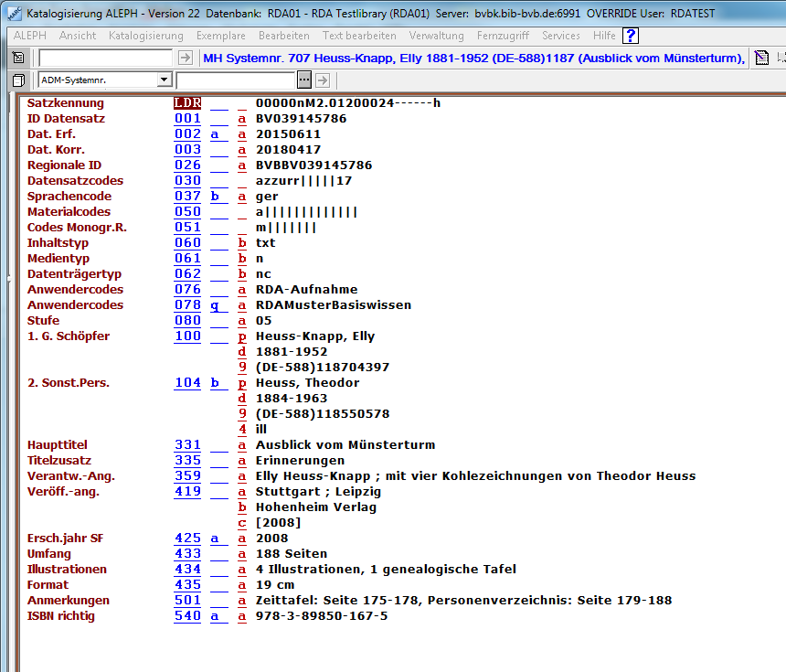Image resolution: width=786 pixels, height=672 pixels.
Task: Click the top-left empty search input field
Action: (x=105, y=58)
